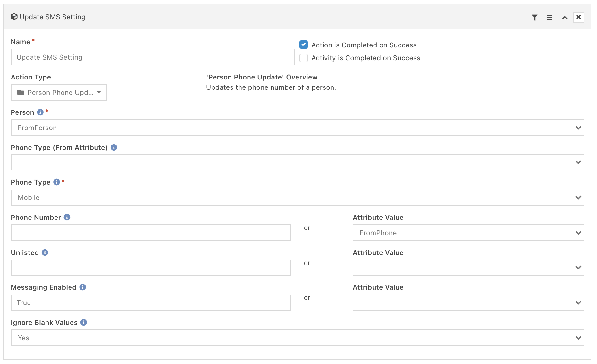The height and width of the screenshot is (364, 597).
Task: Click Messaging Enabled field containing True
Action: point(151,303)
